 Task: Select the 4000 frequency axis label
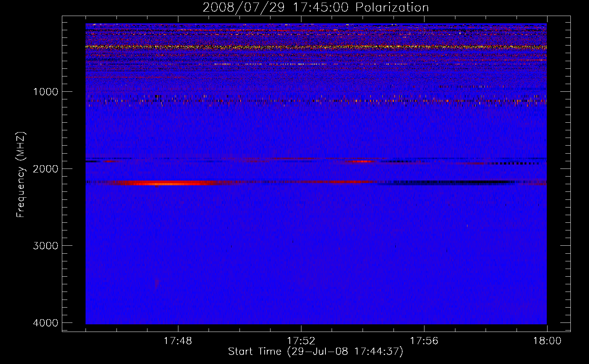point(46,323)
